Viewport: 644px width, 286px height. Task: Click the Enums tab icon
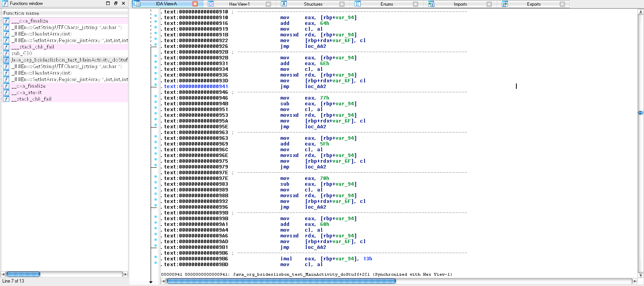[x=358, y=4]
